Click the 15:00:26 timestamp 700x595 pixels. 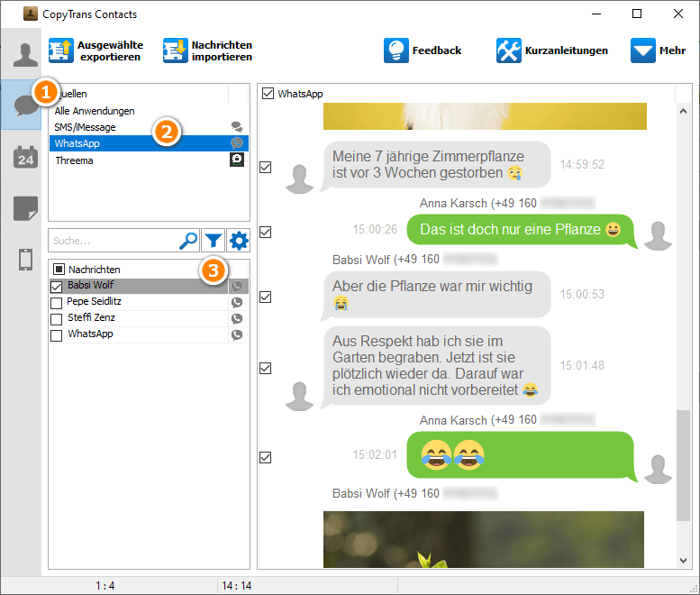[x=375, y=229]
